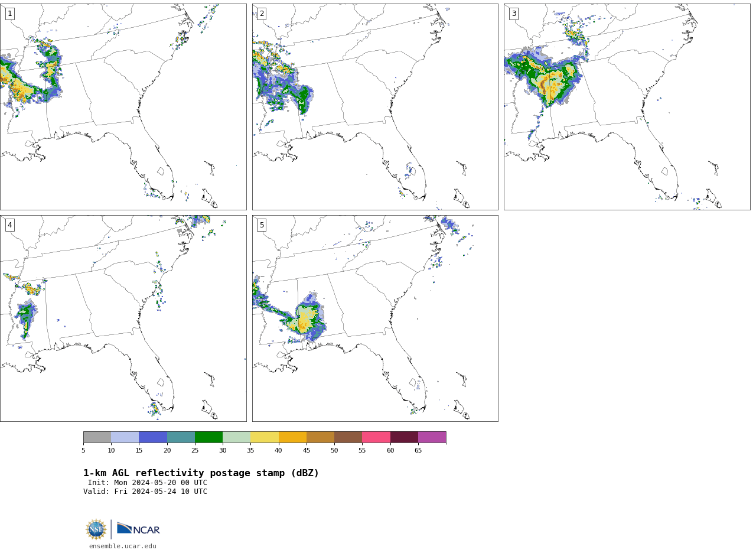756x553 pixels.
Task: Click the pink 55-60 dBZ swatch
Action: [x=376, y=437]
